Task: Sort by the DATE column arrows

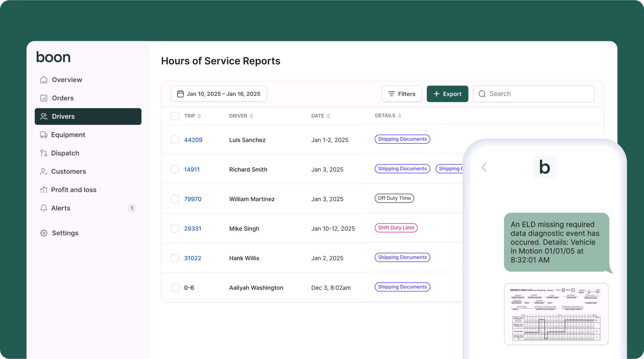Action: tap(328, 116)
